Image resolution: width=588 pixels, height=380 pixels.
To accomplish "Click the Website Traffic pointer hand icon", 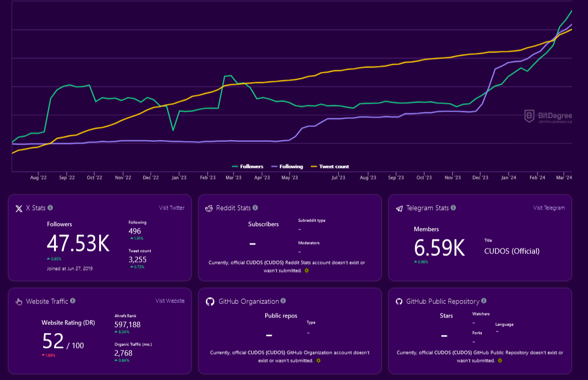I will click(x=19, y=301).
